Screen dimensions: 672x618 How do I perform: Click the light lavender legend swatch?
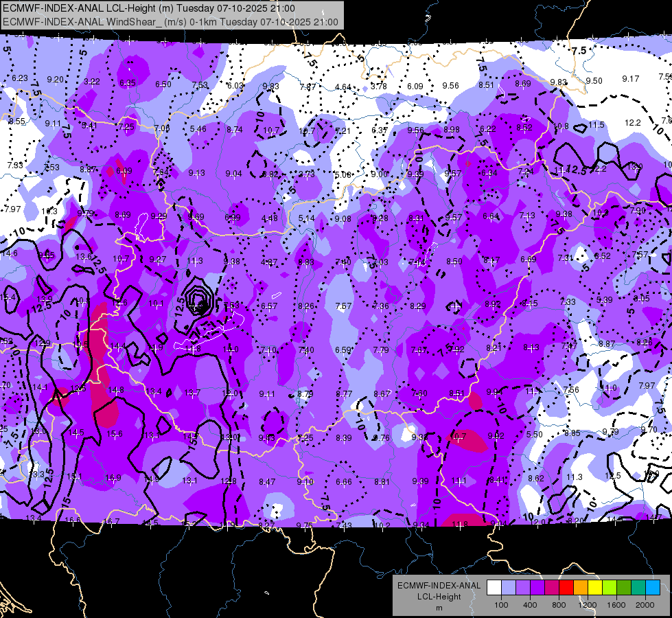(x=509, y=588)
